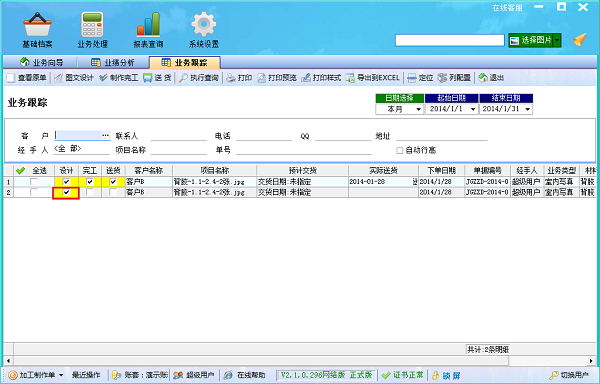The image size is (600, 384).
Task: Open the 系统设置 gear module
Action: pyautogui.click(x=204, y=30)
